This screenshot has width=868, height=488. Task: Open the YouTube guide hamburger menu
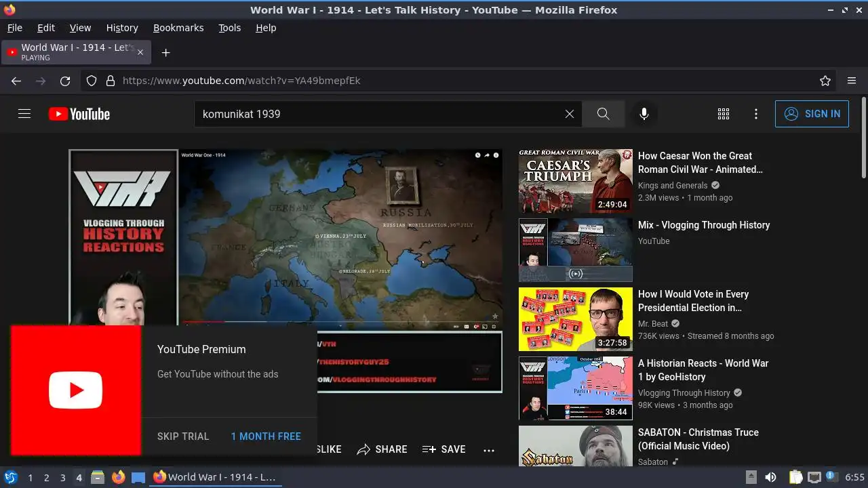(24, 114)
